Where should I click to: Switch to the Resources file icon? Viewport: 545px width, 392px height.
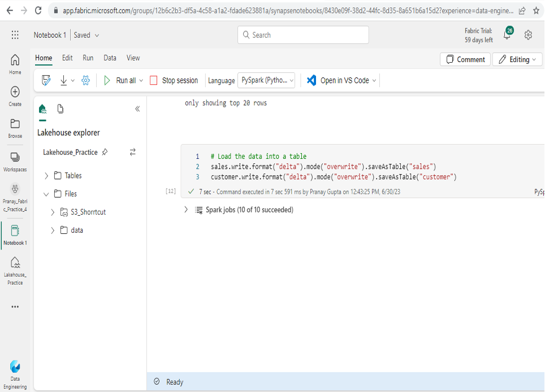[x=60, y=108]
